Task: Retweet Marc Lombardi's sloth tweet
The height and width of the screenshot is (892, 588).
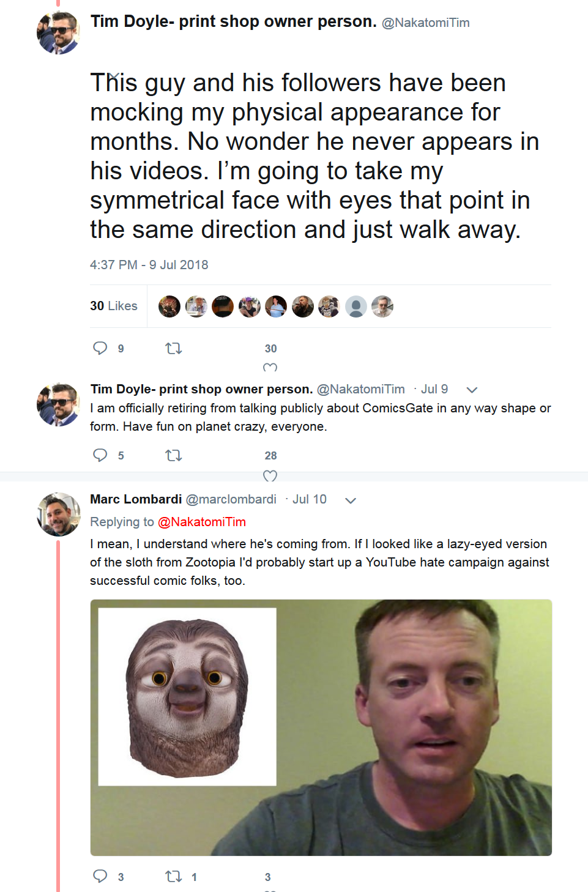Action: [174, 877]
